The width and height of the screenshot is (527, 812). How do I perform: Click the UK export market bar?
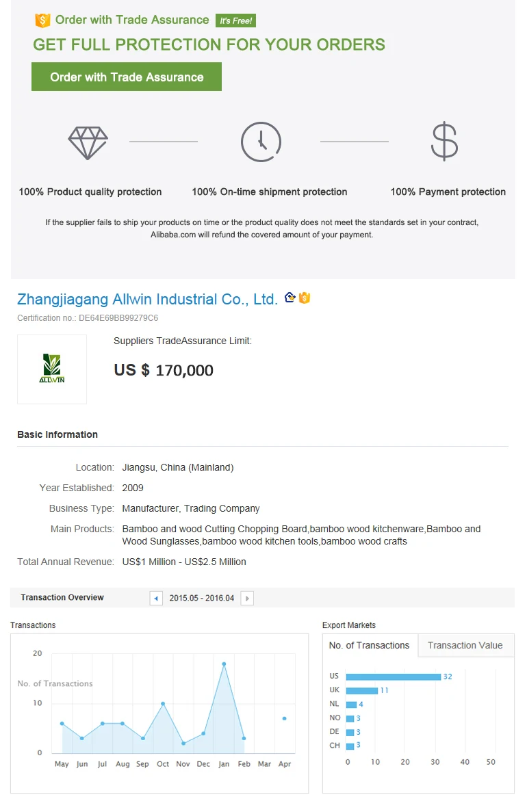[x=362, y=690]
